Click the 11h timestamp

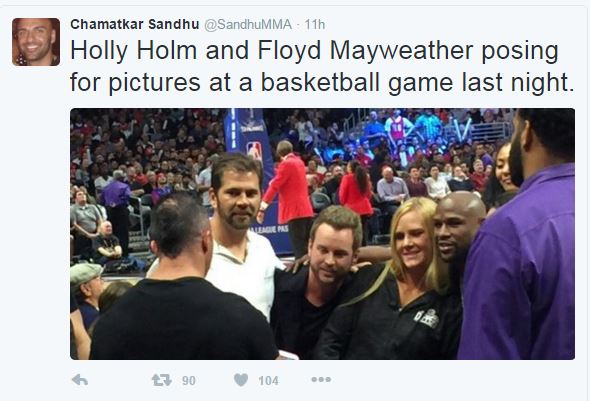[315, 24]
